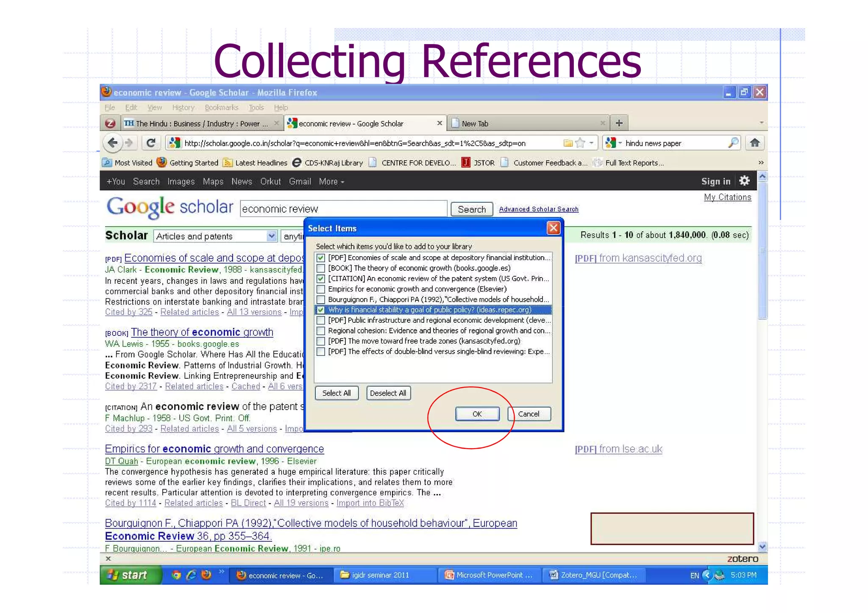868x613 pixels.
Task: Click the search engine icon in the search box
Action: click(x=610, y=143)
